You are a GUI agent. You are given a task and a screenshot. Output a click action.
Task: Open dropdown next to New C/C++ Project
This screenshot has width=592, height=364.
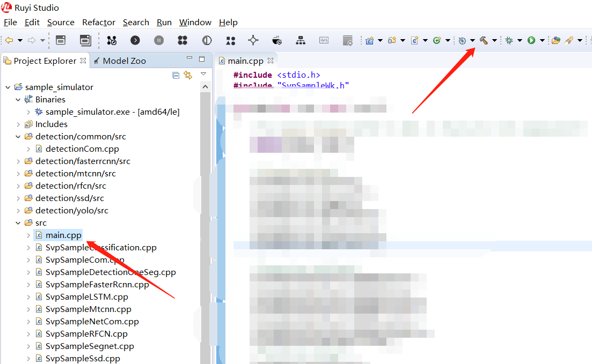(380, 40)
